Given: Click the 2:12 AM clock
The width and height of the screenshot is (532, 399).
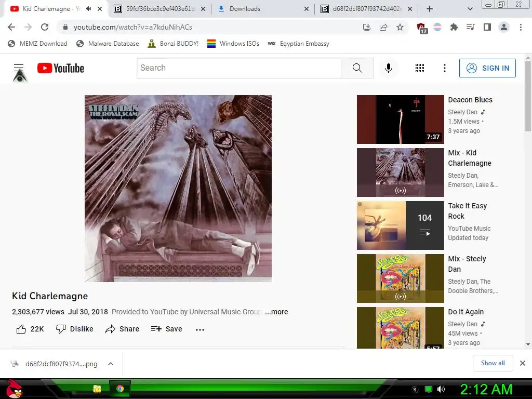Looking at the screenshot, I should click(486, 390).
